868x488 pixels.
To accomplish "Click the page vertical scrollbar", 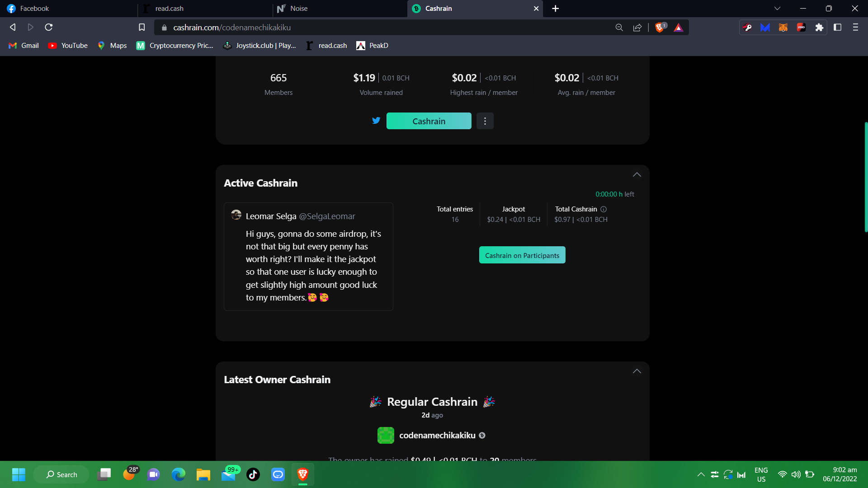I will pos(865,177).
